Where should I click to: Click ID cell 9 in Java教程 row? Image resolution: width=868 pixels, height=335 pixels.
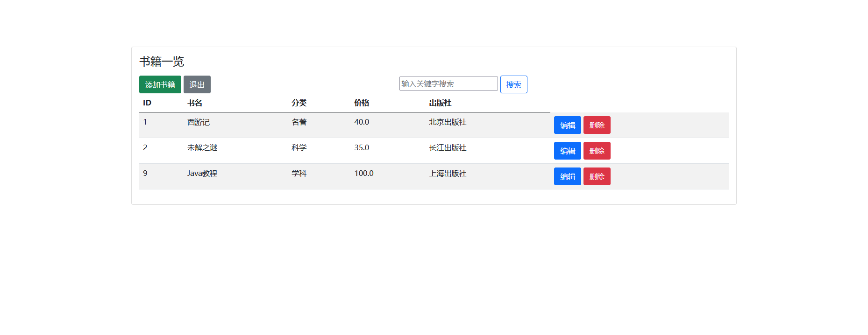[145, 173]
